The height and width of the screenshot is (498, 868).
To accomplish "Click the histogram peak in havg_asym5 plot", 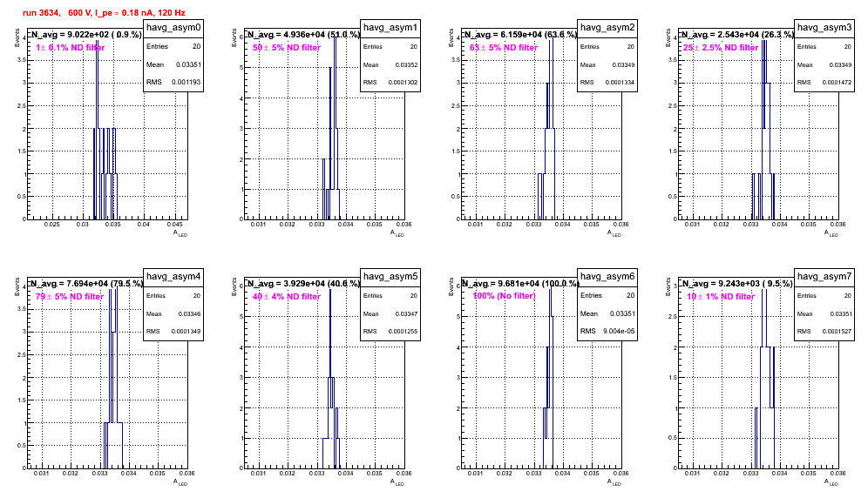I will [330, 332].
